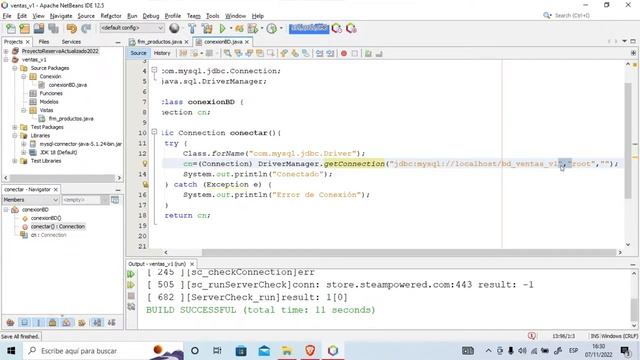Click the Redo toolbar arrow
Viewport: 640px width, 360px height.
(86, 29)
